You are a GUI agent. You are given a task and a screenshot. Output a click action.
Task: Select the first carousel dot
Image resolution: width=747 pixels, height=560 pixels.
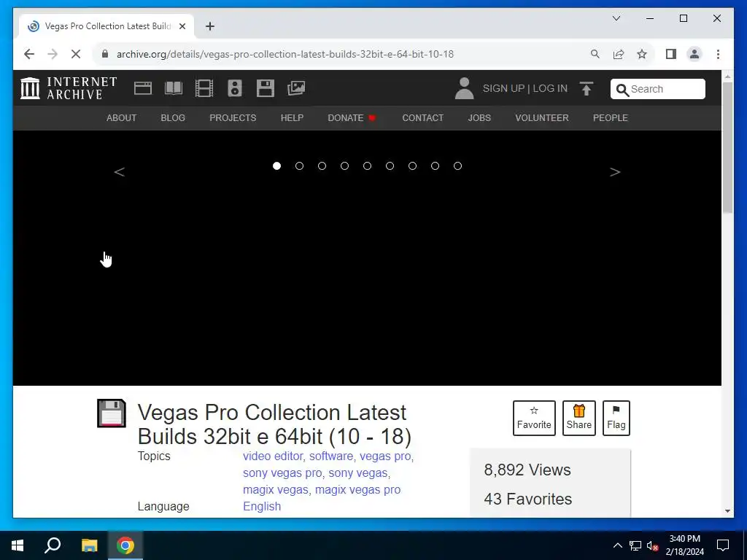pyautogui.click(x=276, y=166)
